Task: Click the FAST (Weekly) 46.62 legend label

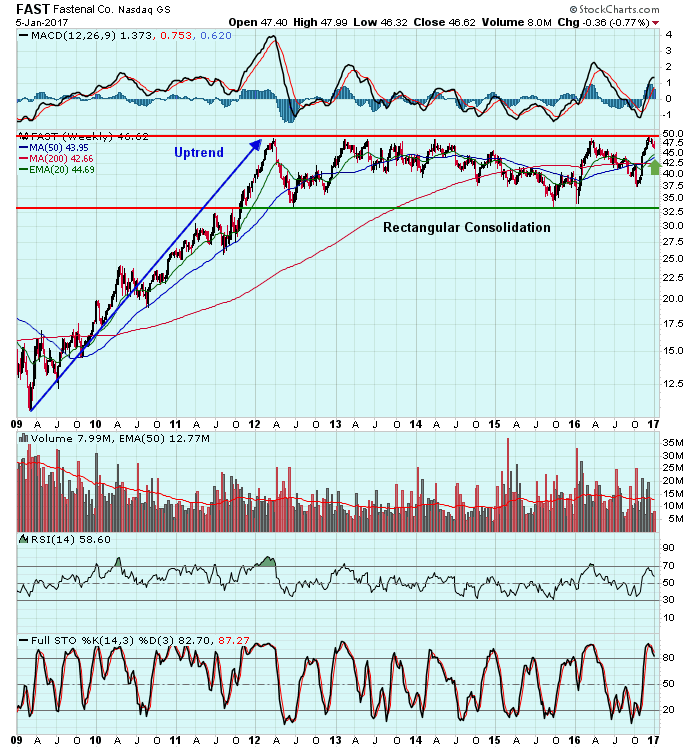Action: tap(90, 136)
